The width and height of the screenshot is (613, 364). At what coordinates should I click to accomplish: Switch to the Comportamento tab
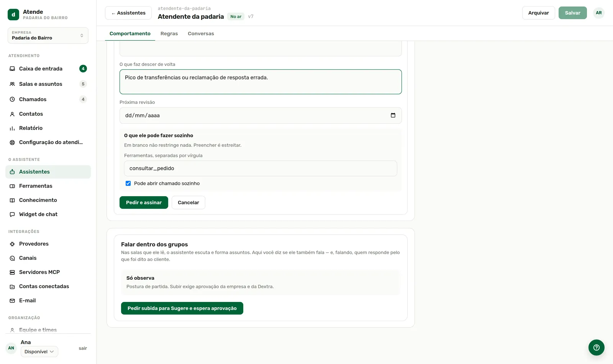pos(130,34)
